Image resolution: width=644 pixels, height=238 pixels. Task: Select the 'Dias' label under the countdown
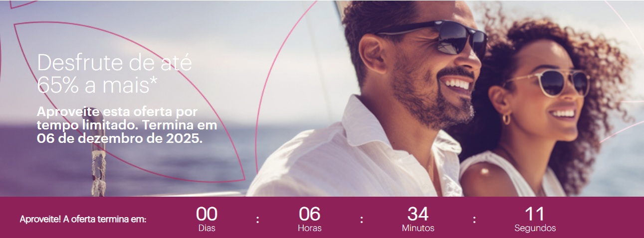click(x=207, y=229)
